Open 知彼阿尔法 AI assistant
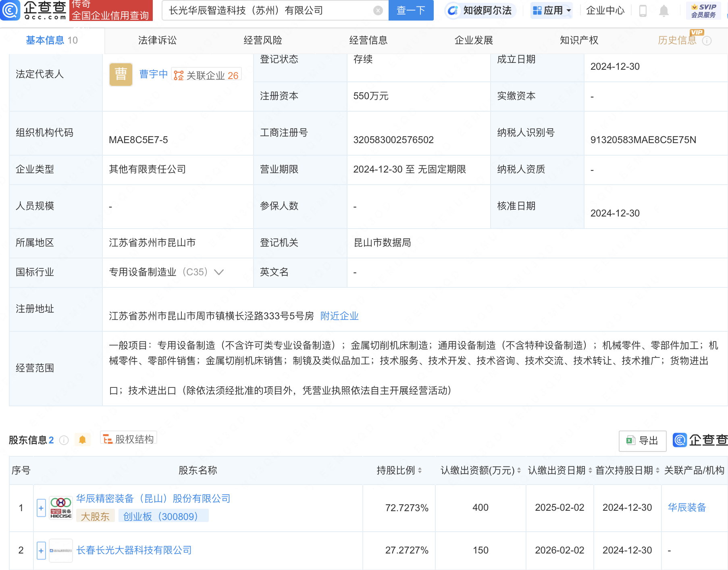The image size is (728, 570). click(480, 10)
